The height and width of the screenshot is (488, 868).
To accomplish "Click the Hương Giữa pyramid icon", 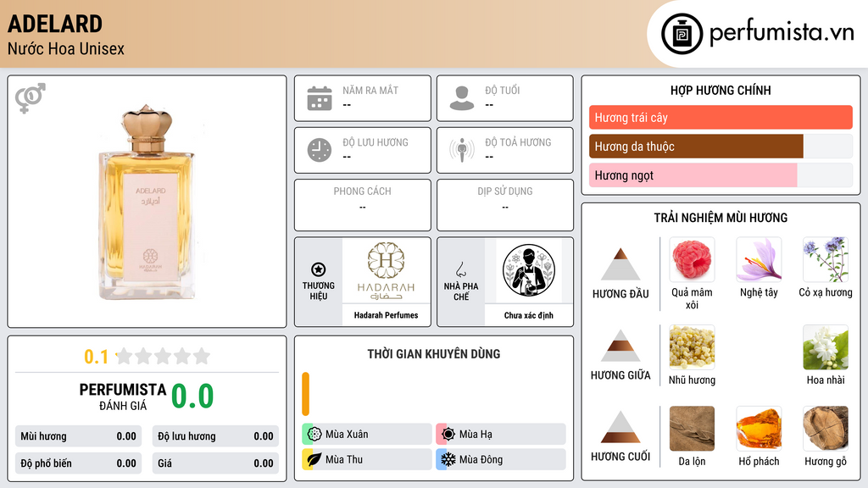I will point(620,346).
